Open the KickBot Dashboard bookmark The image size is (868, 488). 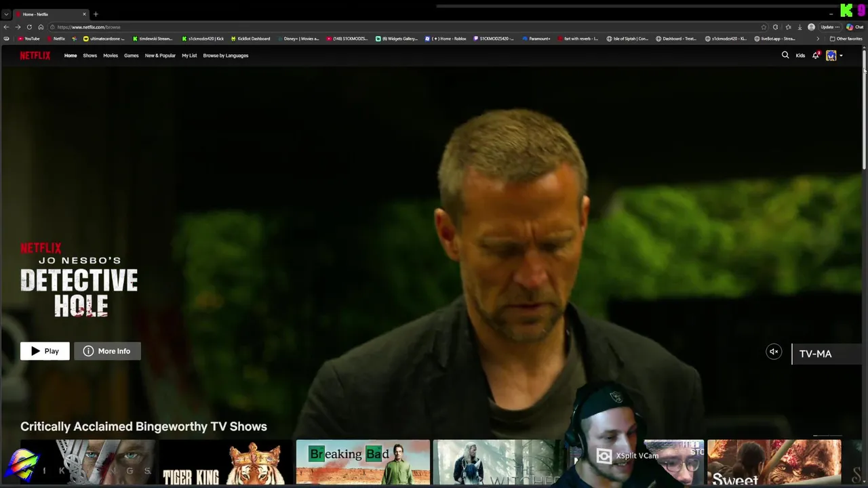click(x=251, y=39)
